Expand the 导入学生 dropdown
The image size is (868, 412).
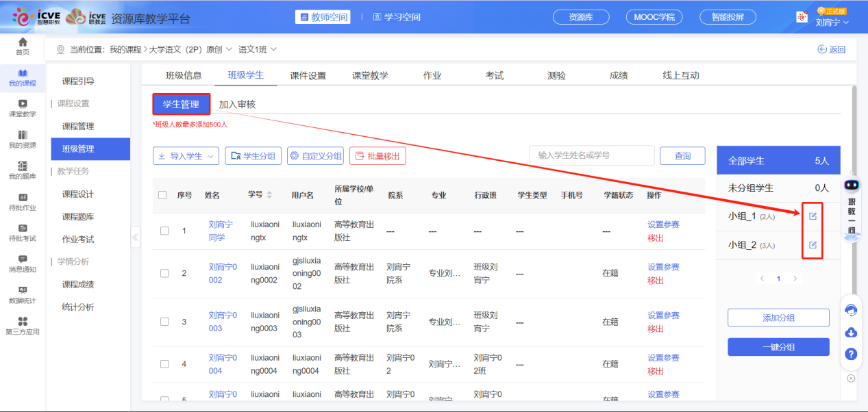coord(186,156)
